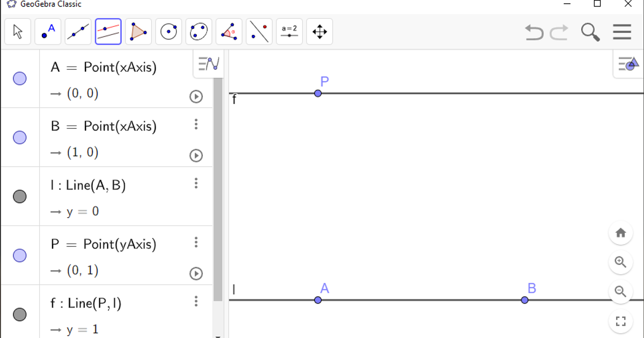Select the Polygon tool

(138, 32)
